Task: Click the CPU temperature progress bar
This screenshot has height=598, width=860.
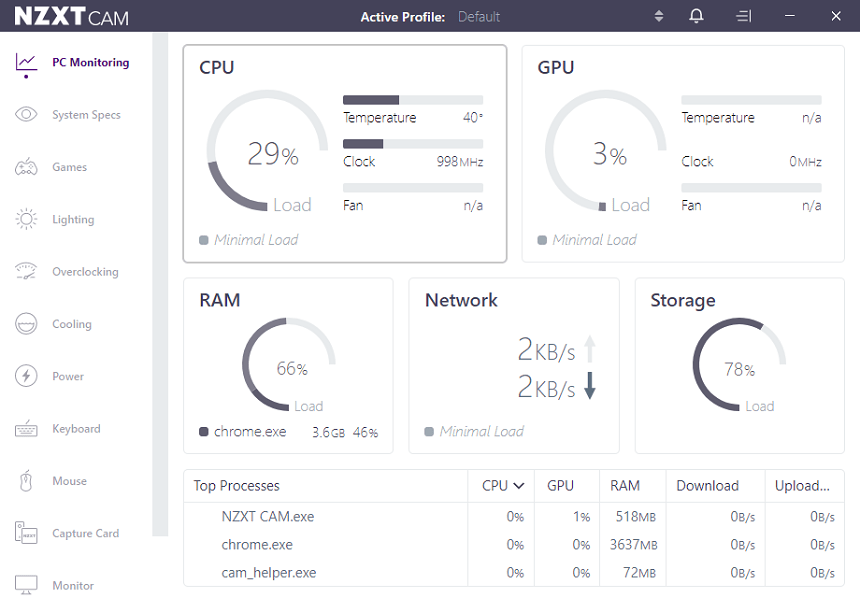Action: 412,98
